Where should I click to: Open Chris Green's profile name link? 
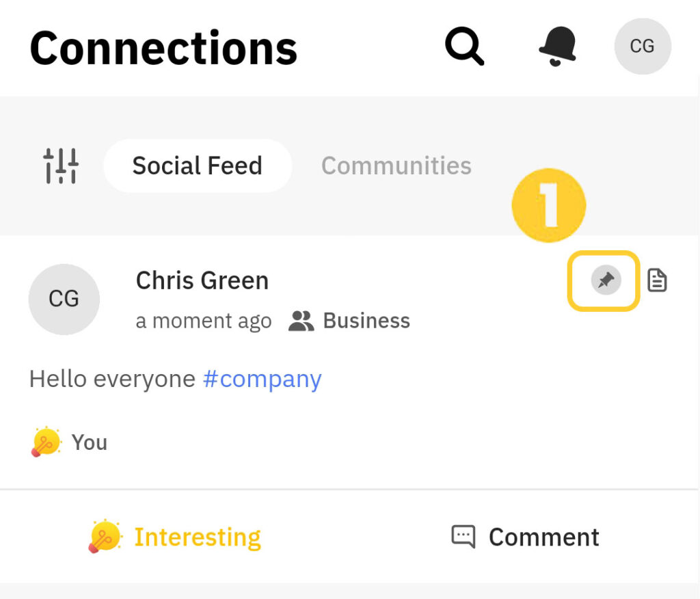202,280
